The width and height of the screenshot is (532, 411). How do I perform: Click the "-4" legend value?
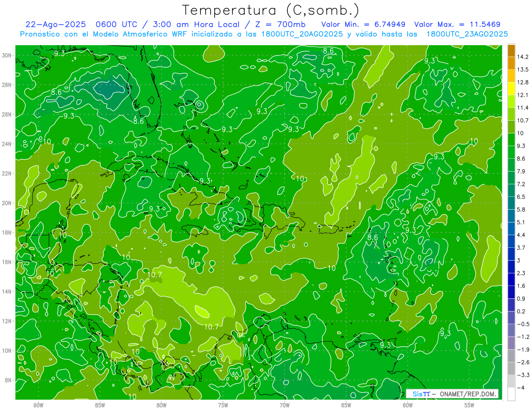pyautogui.click(x=521, y=388)
